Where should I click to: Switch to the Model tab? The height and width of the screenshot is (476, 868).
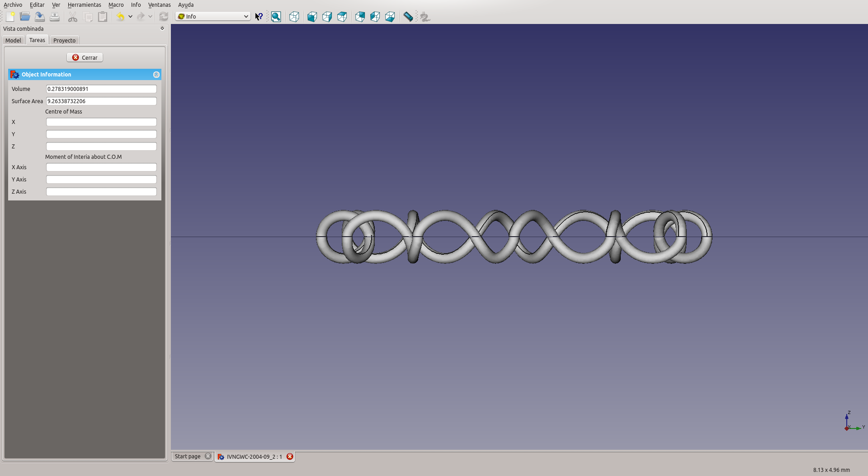click(x=13, y=40)
